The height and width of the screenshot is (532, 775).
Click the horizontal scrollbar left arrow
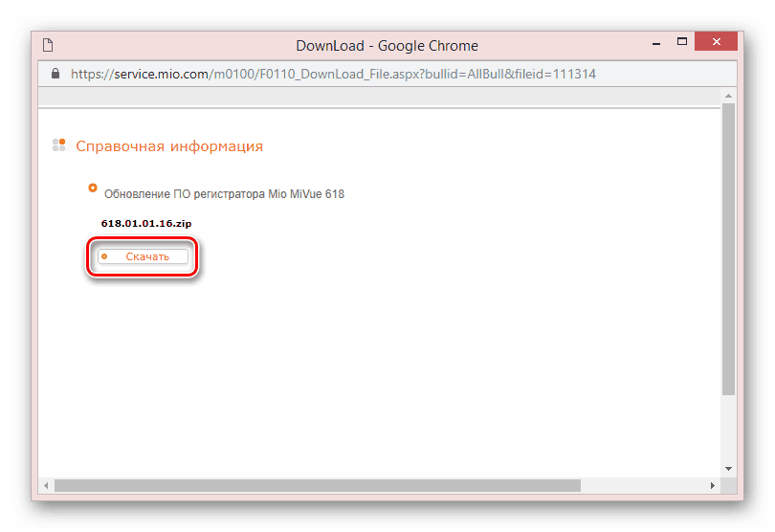point(46,485)
